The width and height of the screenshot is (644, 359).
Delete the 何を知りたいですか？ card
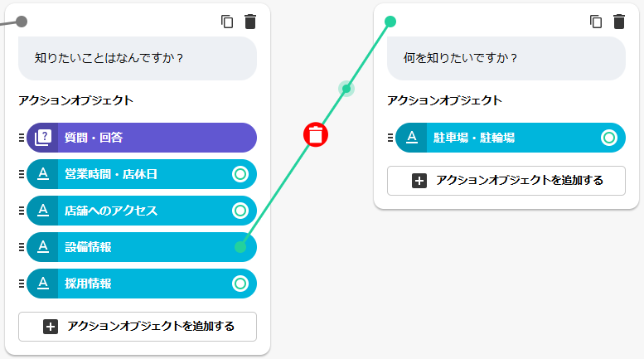coord(618,22)
